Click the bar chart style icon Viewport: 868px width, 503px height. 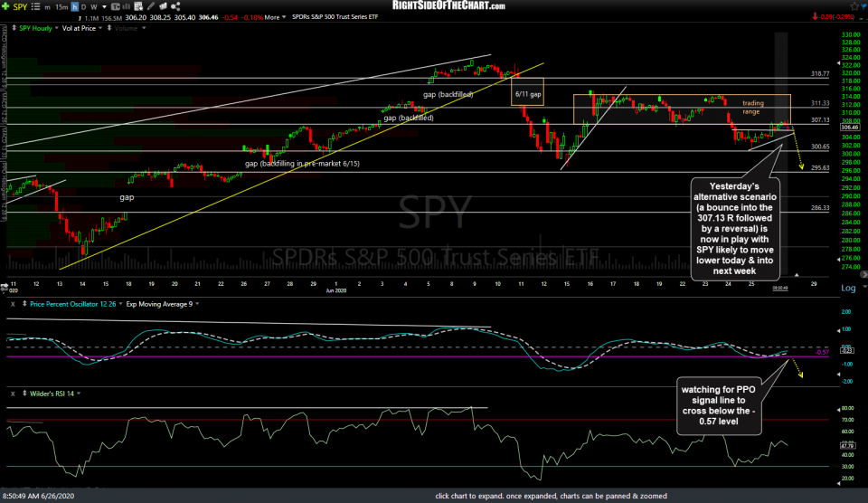click(127, 6)
